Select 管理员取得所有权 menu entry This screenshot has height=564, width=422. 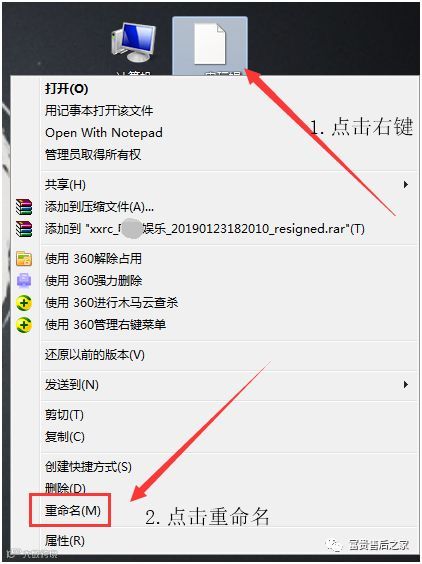[x=93, y=155]
